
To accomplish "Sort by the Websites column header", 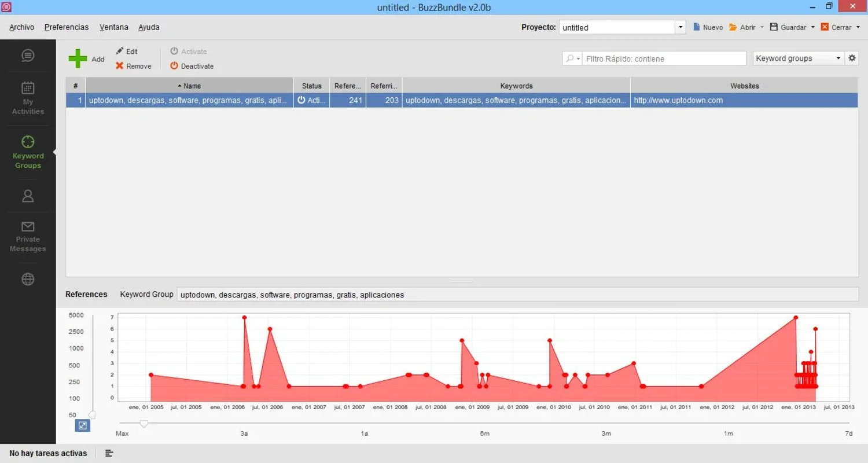I will tap(745, 86).
